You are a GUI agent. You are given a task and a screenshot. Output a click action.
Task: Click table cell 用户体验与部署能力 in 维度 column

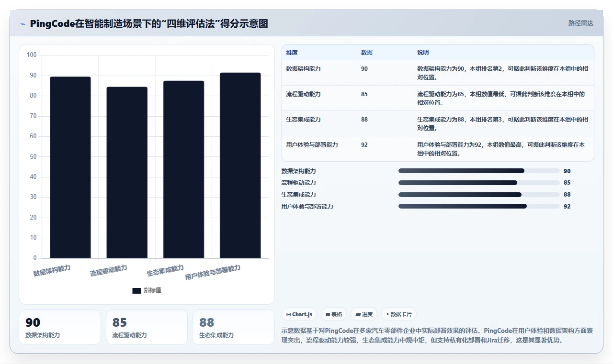pos(312,145)
